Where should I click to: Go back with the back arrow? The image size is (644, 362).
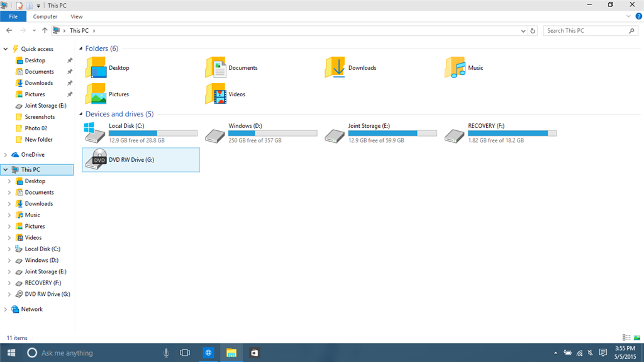click(9, 30)
